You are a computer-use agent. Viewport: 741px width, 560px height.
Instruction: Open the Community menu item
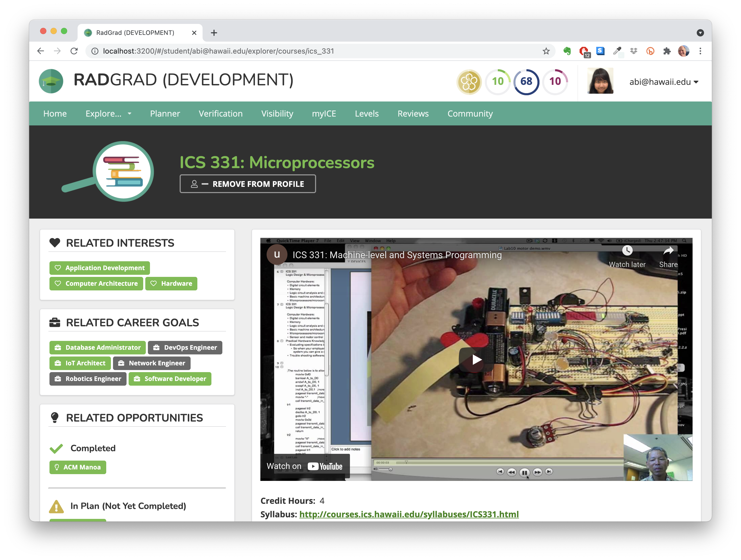470,113
